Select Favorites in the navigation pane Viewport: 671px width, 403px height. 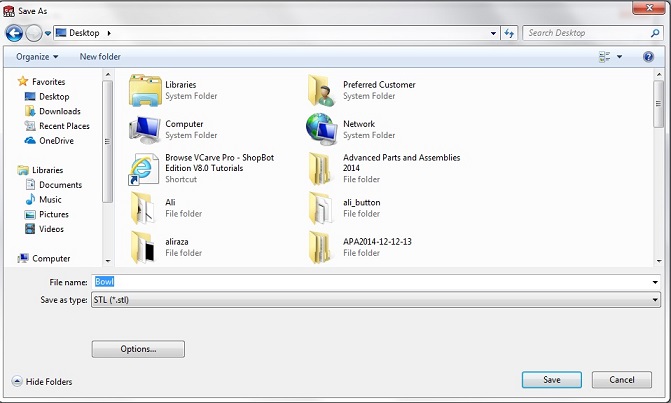42,81
